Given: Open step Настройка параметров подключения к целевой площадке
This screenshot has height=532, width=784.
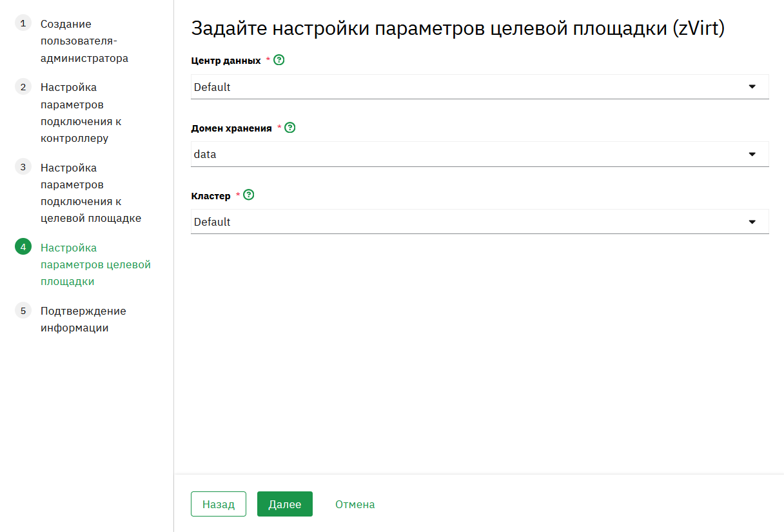Looking at the screenshot, I should [91, 193].
